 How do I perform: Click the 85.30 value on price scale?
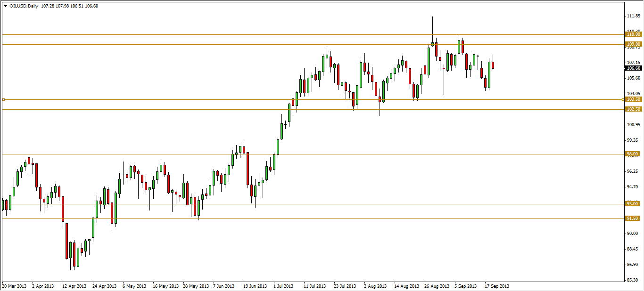click(x=633, y=280)
